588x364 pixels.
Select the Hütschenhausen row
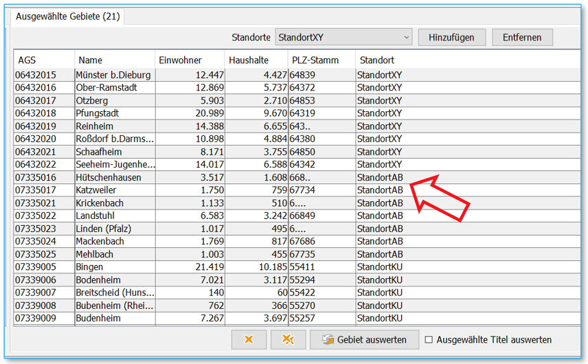coord(114,177)
